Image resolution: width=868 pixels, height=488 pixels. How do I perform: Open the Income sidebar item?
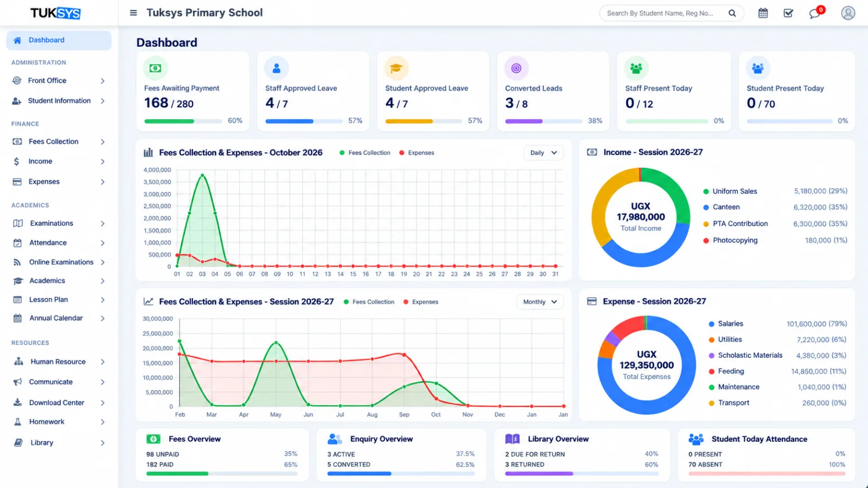pos(59,162)
